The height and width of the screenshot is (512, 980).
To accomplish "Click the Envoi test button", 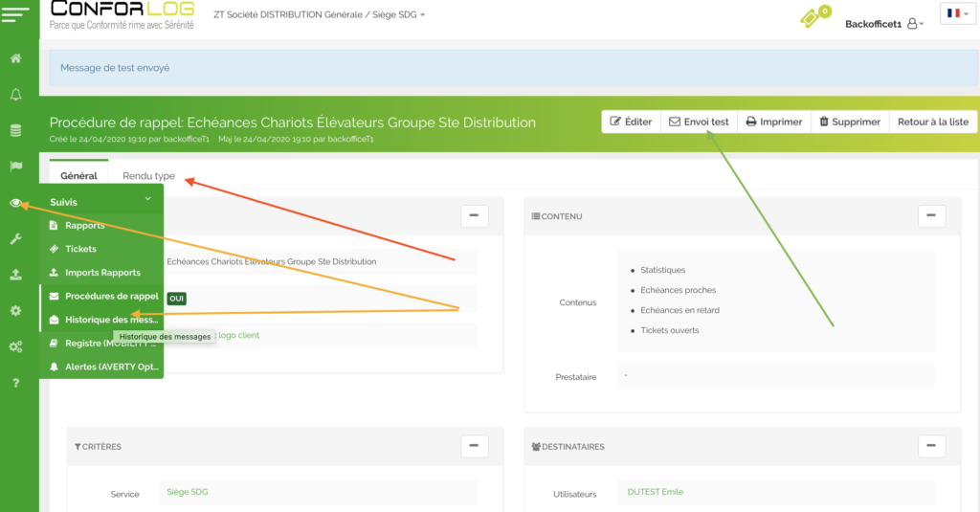I will [699, 122].
